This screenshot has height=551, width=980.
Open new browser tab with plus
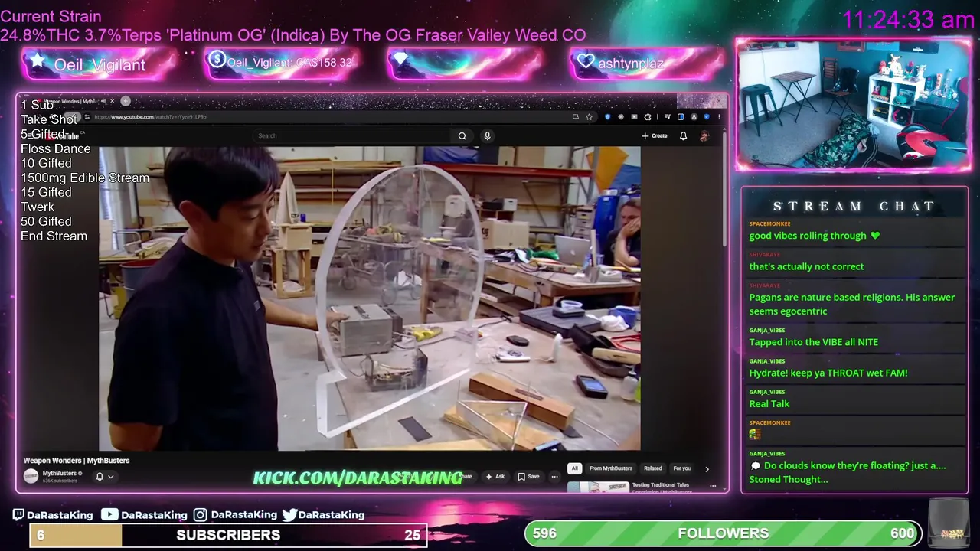[x=126, y=101]
